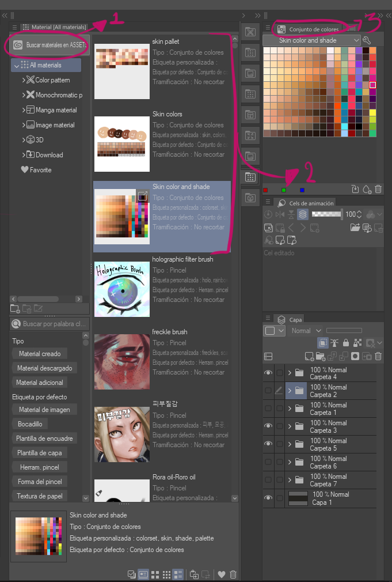Click the open folder icon in Cels de animación
This screenshot has width=392, height=582.
[355, 228]
